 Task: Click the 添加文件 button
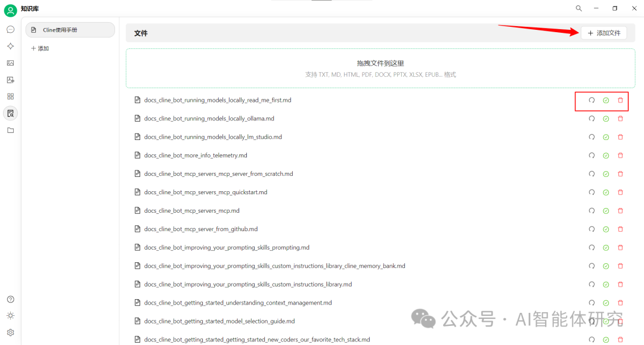pos(603,33)
